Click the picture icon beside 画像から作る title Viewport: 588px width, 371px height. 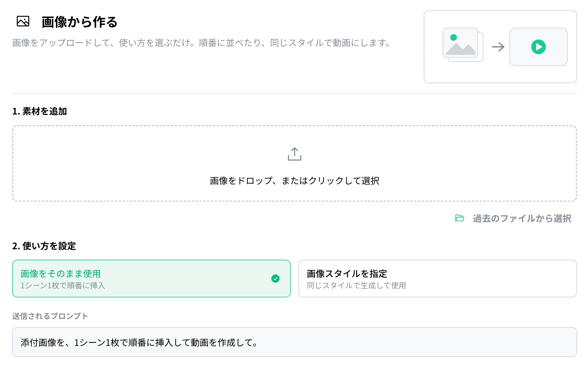click(23, 21)
